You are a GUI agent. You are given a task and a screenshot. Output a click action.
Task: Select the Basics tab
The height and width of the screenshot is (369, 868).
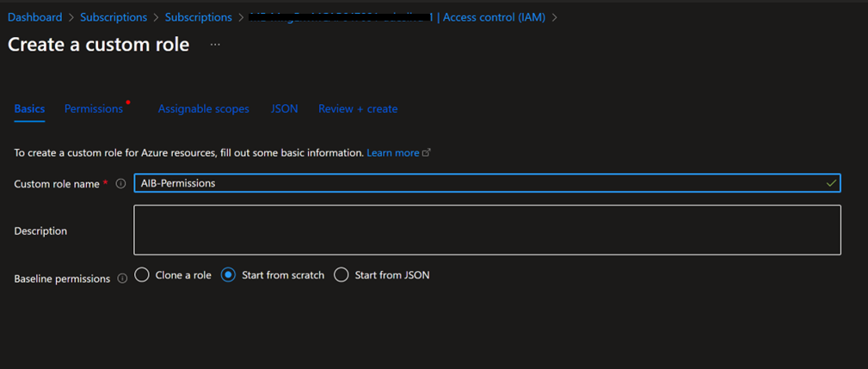[29, 109]
